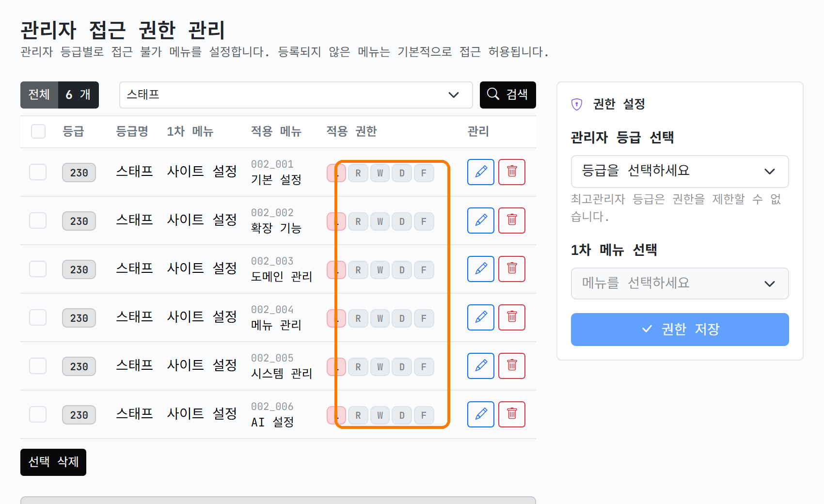Edit the 002_002 확장 기능 row
824x504 pixels.
(x=481, y=220)
